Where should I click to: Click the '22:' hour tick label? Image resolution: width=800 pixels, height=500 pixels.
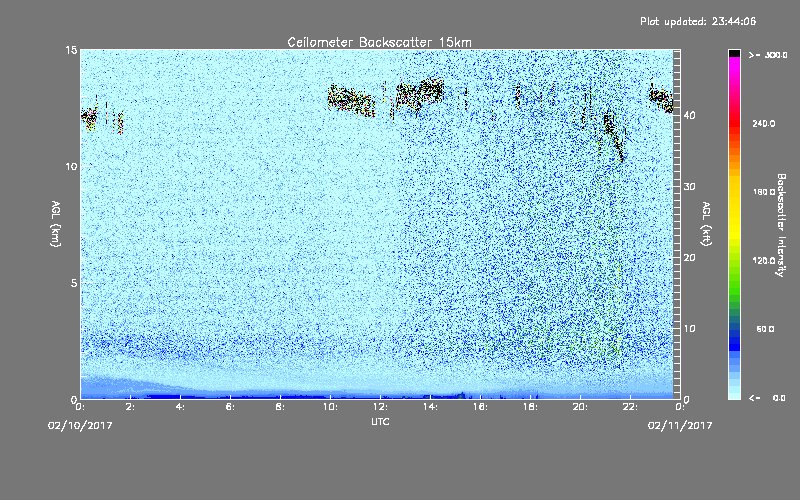coord(630,407)
